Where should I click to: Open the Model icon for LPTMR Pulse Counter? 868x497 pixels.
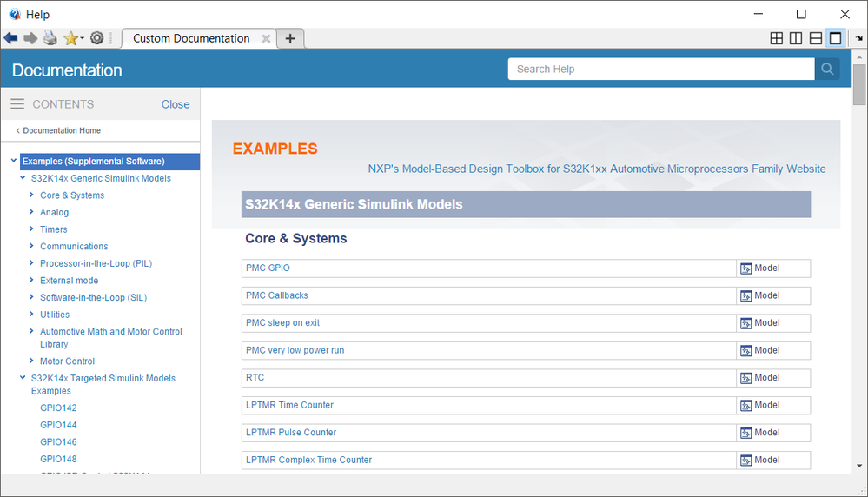[x=746, y=433]
